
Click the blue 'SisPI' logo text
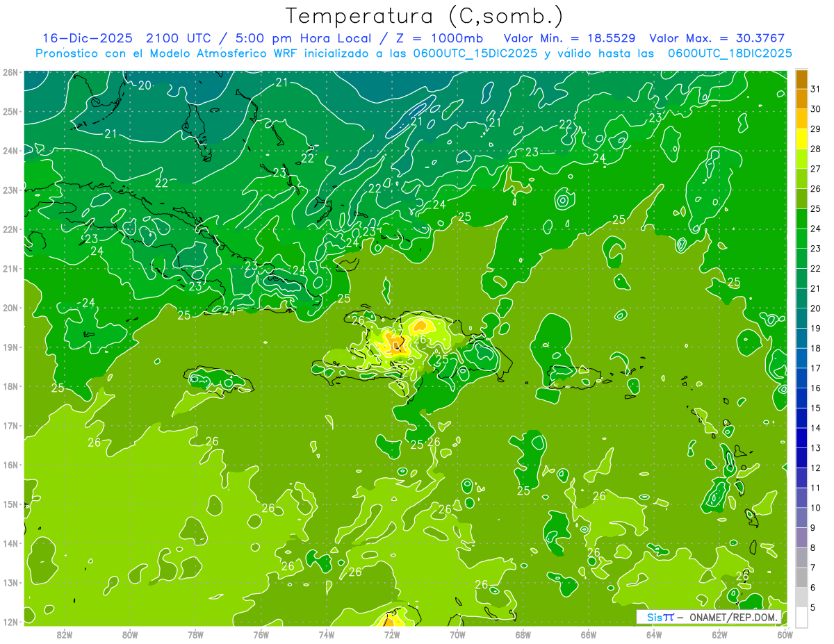pyautogui.click(x=660, y=617)
